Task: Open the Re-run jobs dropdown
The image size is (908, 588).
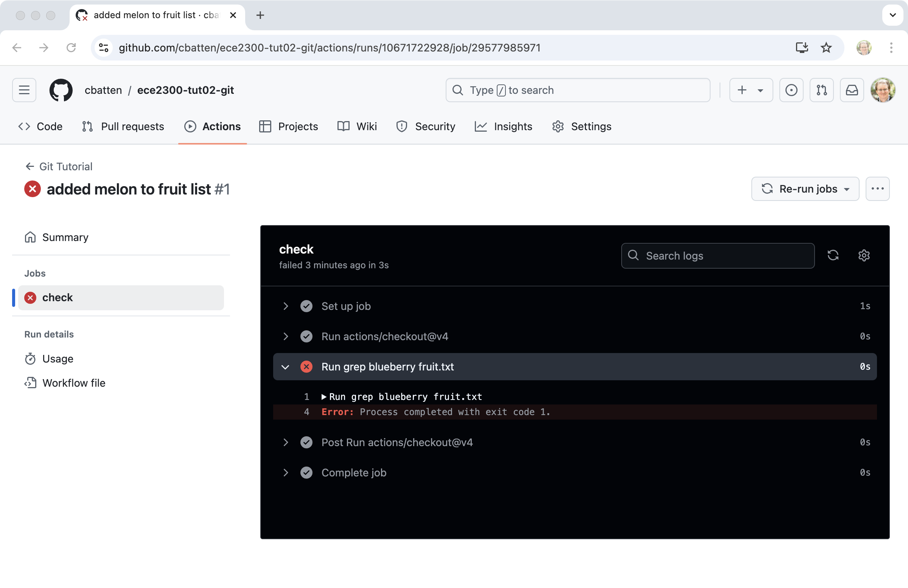Action: click(x=805, y=189)
